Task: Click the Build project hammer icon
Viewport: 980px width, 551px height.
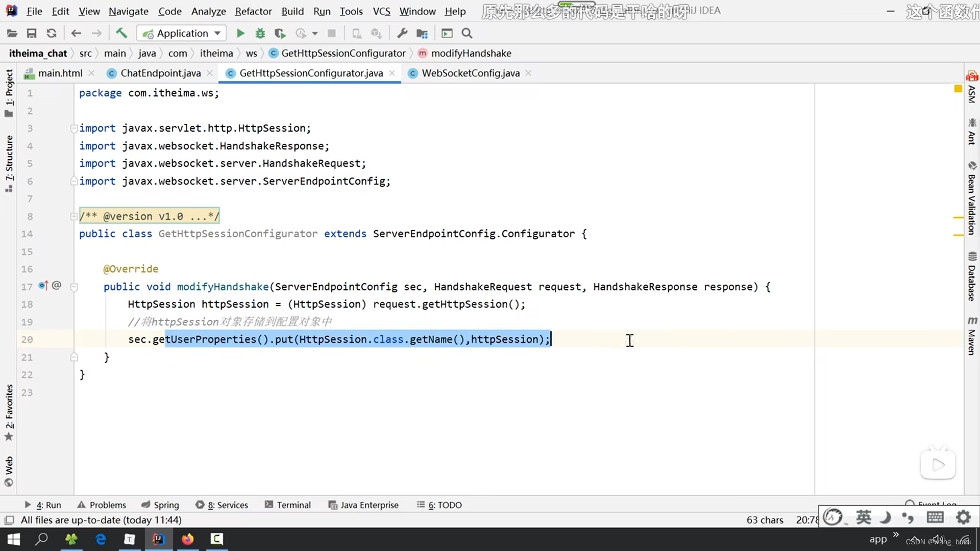Action: (x=121, y=34)
